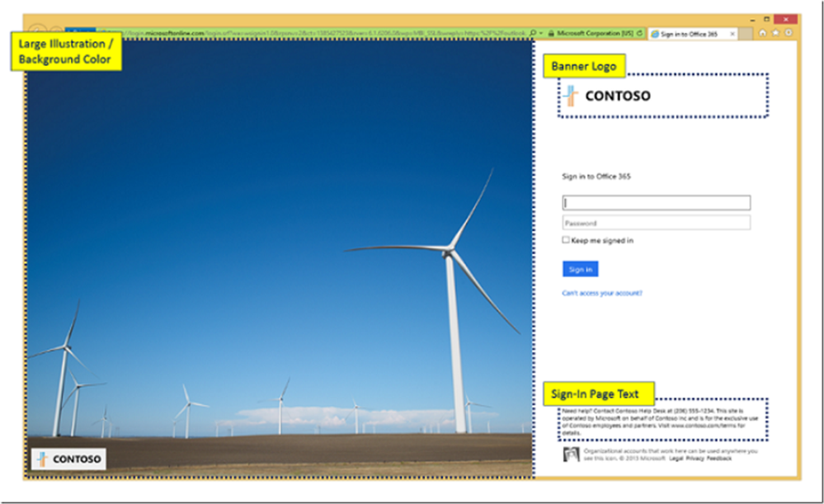Open the Feedback footer link
Viewport: 824px width, 504px height.
tap(719, 459)
